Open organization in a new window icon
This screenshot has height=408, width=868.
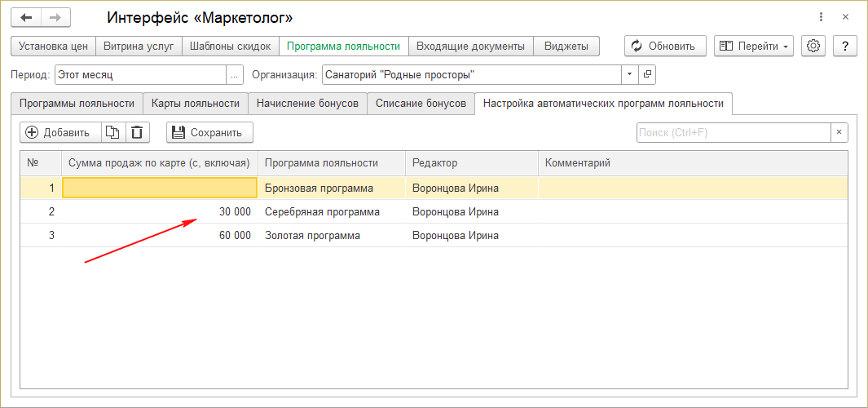pyautogui.click(x=648, y=75)
